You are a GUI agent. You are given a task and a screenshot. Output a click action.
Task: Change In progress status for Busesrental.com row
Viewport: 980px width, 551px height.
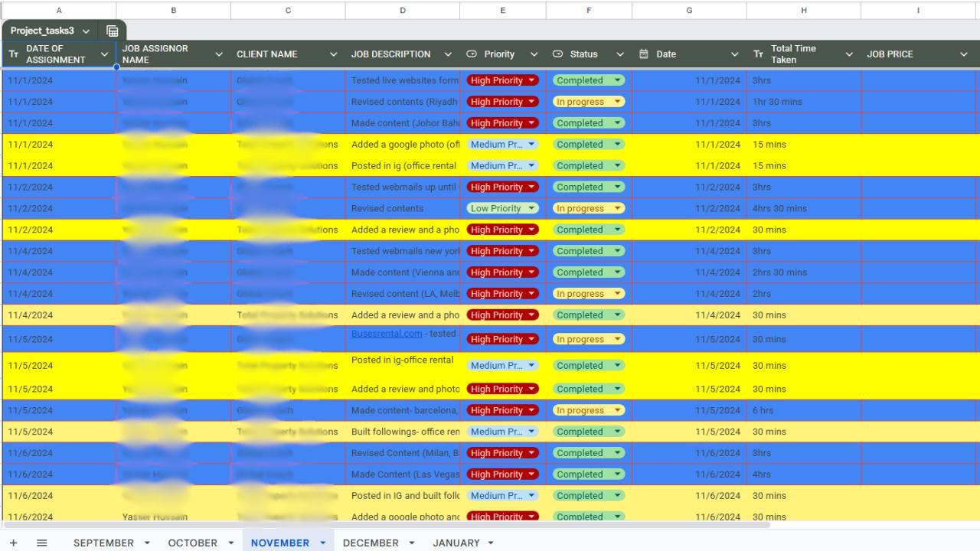pyautogui.click(x=589, y=340)
